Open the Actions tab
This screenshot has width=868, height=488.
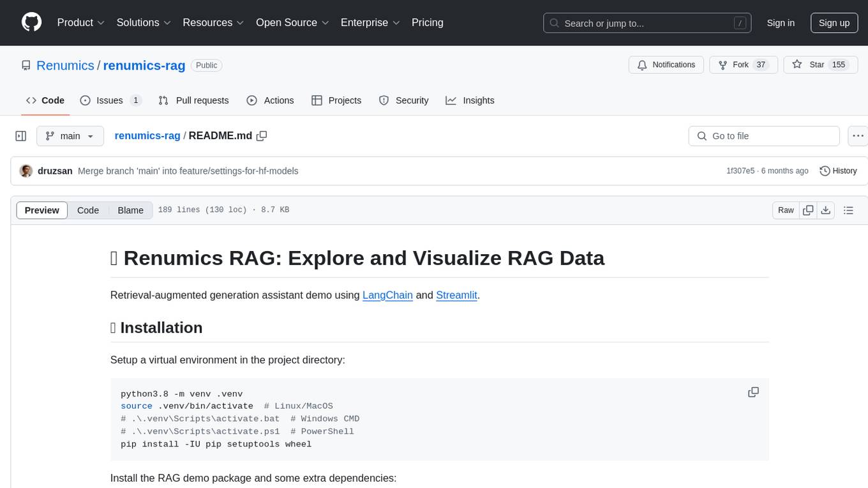click(270, 100)
